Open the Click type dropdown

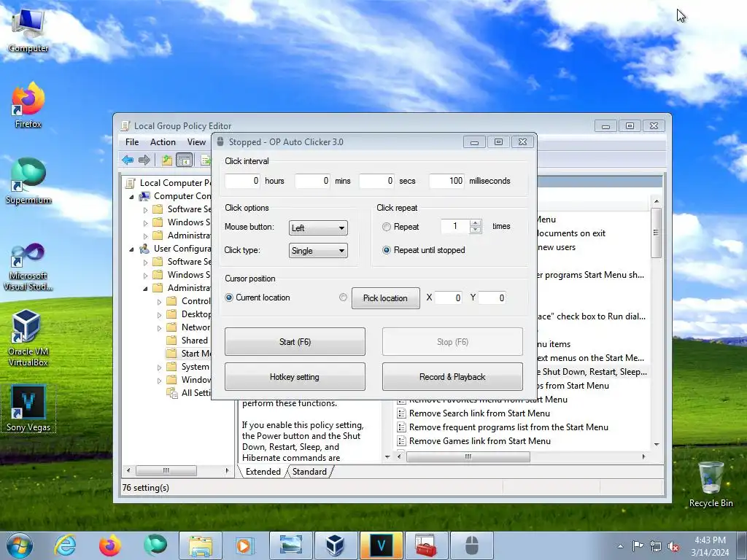pyautogui.click(x=318, y=251)
